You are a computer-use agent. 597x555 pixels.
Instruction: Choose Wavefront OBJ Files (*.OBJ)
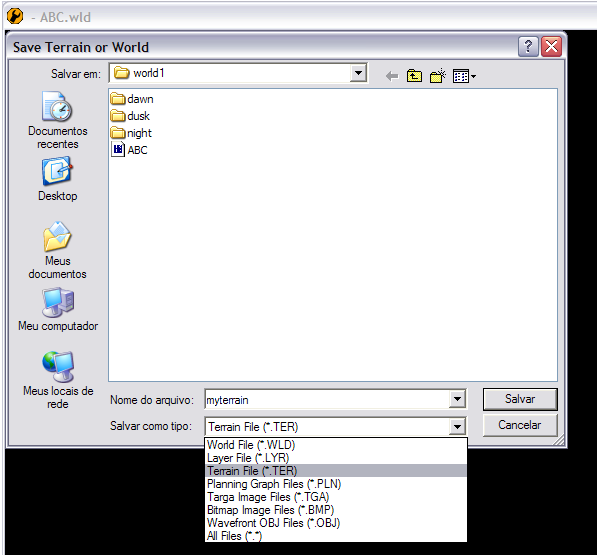[336, 523]
